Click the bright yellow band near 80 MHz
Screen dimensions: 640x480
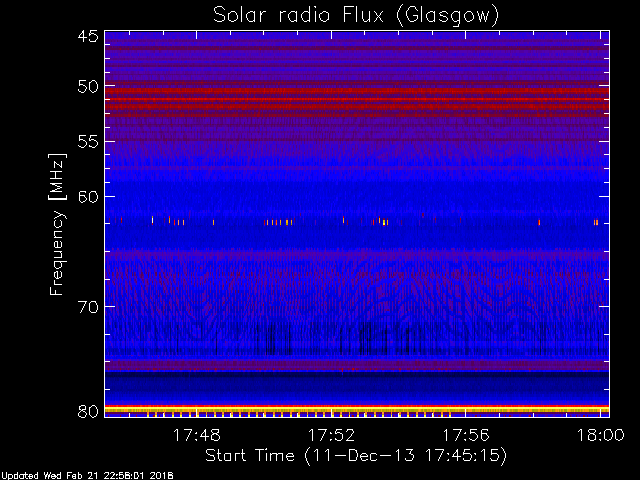(x=357, y=409)
